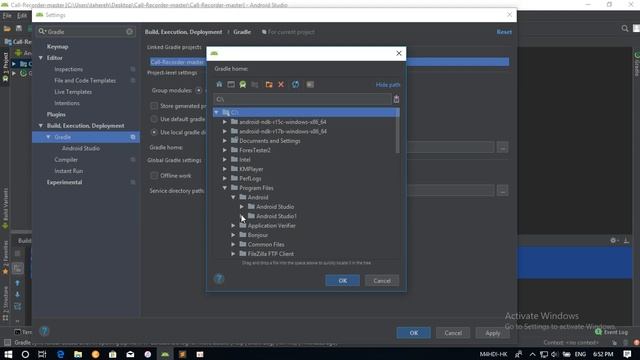The height and width of the screenshot is (360, 640).
Task: Select Use local gradle distribution option
Action: tap(154, 132)
